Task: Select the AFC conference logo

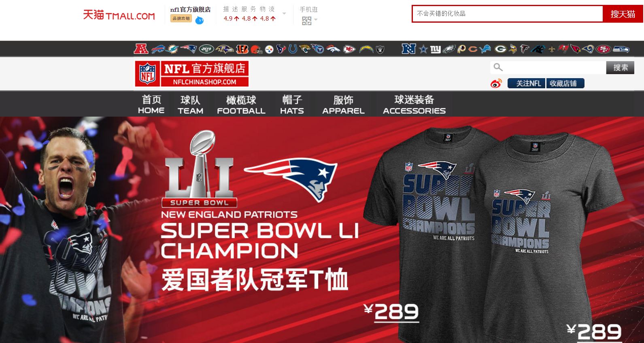Action: point(141,49)
